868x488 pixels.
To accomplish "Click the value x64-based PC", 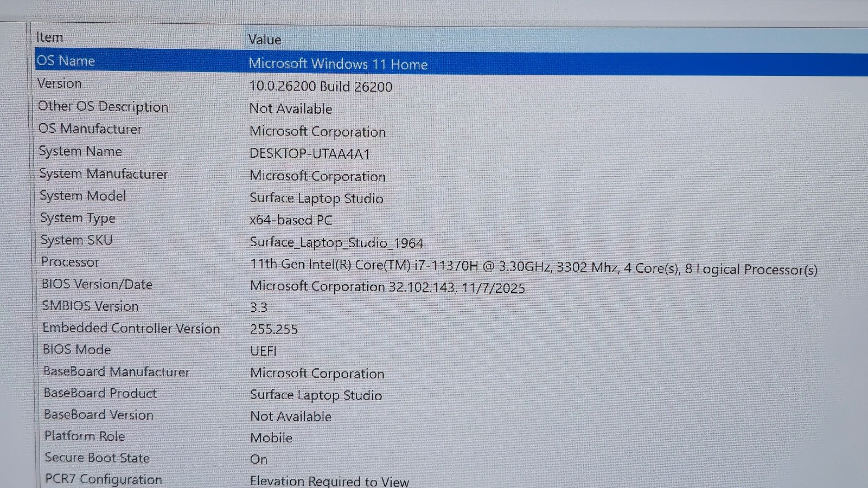I will (x=291, y=220).
